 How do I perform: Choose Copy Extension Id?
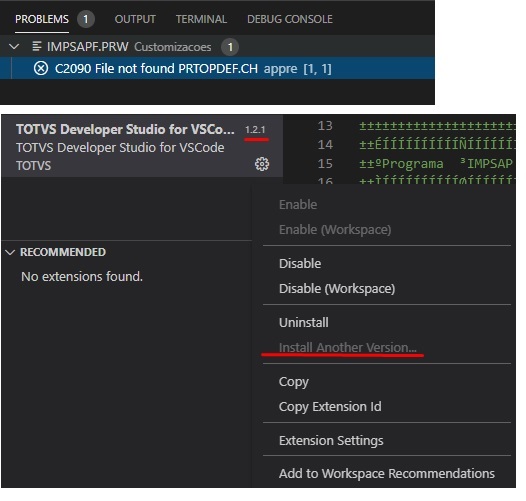(x=330, y=407)
